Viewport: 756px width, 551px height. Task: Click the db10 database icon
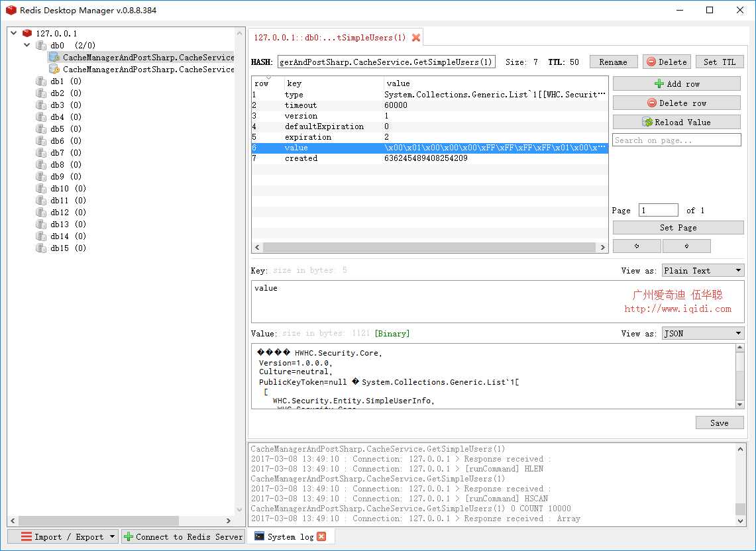(x=42, y=189)
